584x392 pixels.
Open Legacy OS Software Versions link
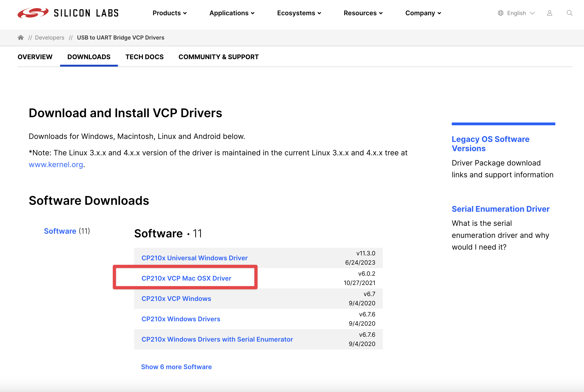pyautogui.click(x=491, y=144)
